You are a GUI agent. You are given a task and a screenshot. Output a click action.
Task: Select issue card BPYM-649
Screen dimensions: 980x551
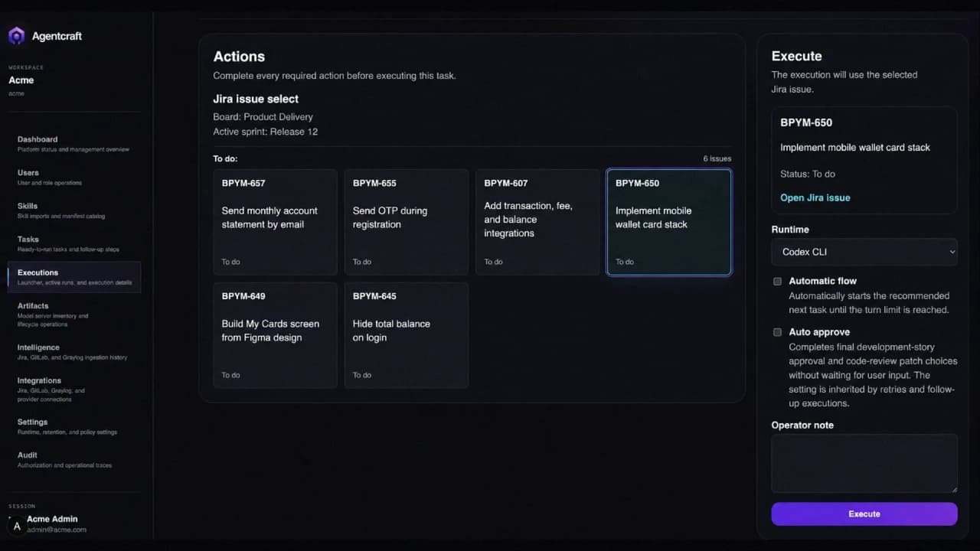tap(275, 335)
